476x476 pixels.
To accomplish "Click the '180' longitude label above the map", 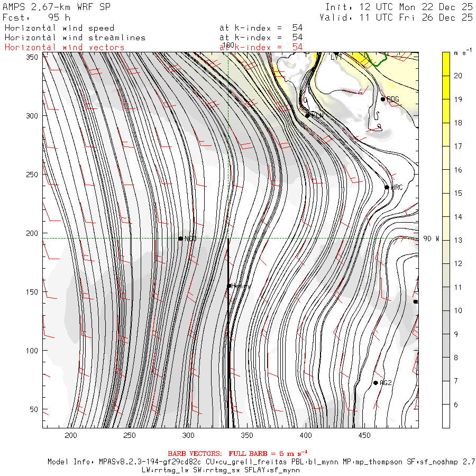I will click(228, 45).
